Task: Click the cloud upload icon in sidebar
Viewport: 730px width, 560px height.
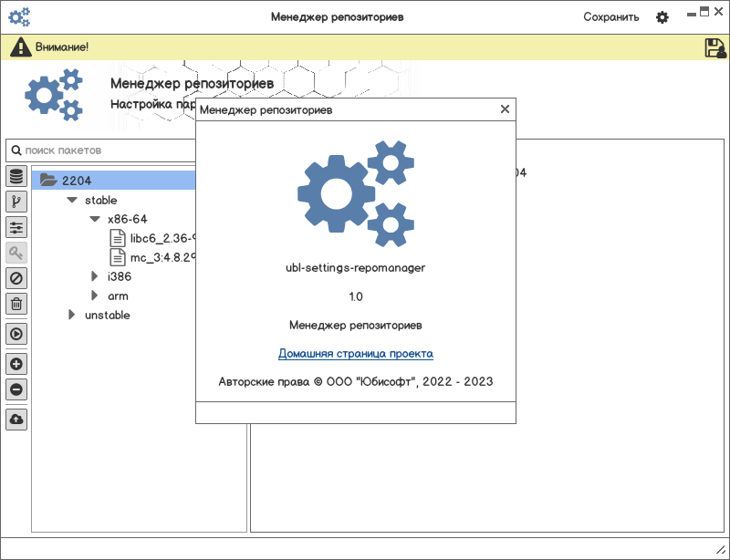Action: pos(16,420)
